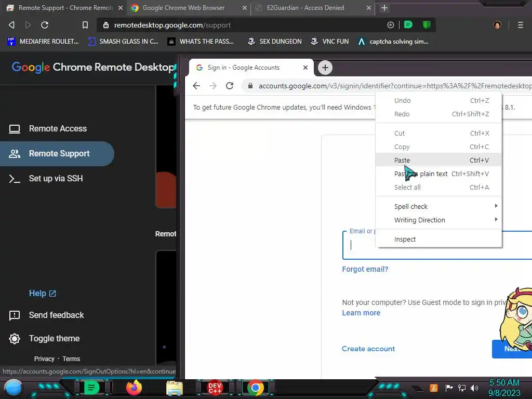This screenshot has height=399, width=532.
Task: Bookmark this page in outer browser
Action: [85, 25]
